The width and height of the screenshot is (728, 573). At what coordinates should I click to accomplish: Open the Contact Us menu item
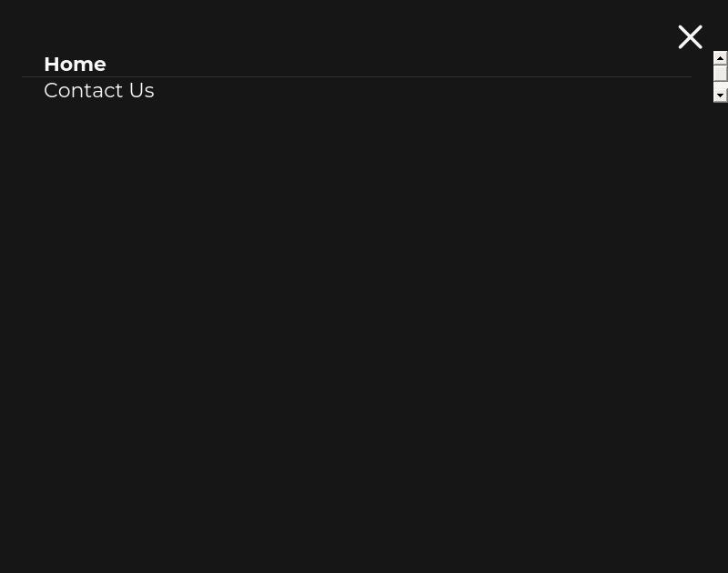point(98,90)
